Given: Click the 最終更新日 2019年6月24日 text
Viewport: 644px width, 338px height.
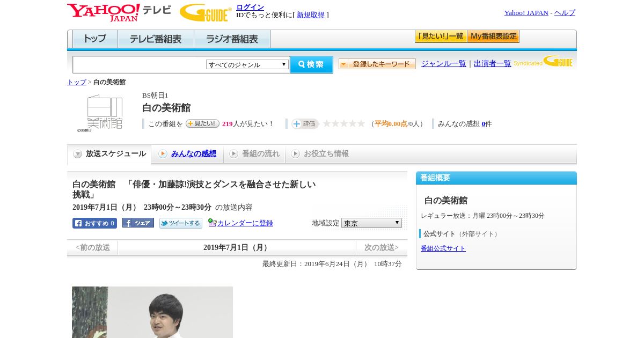Looking at the screenshot, I should (332, 264).
